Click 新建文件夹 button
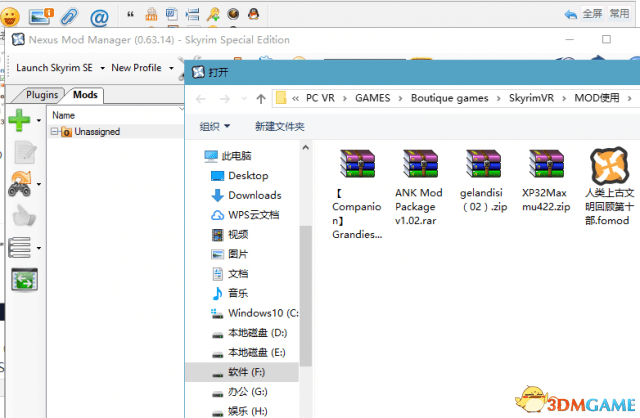The height and width of the screenshot is (418, 640). tap(280, 127)
